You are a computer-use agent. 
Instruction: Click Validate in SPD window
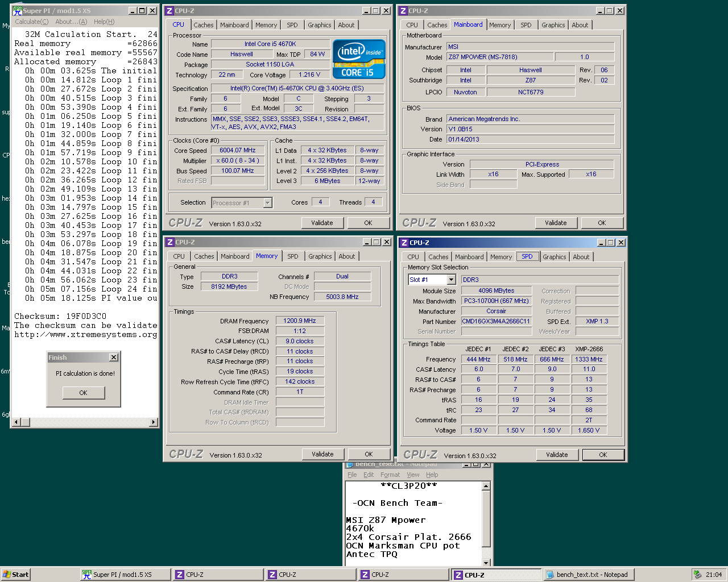557,455
